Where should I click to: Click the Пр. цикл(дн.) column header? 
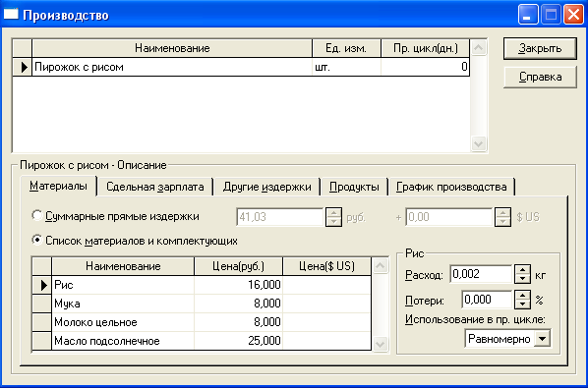tap(425, 48)
